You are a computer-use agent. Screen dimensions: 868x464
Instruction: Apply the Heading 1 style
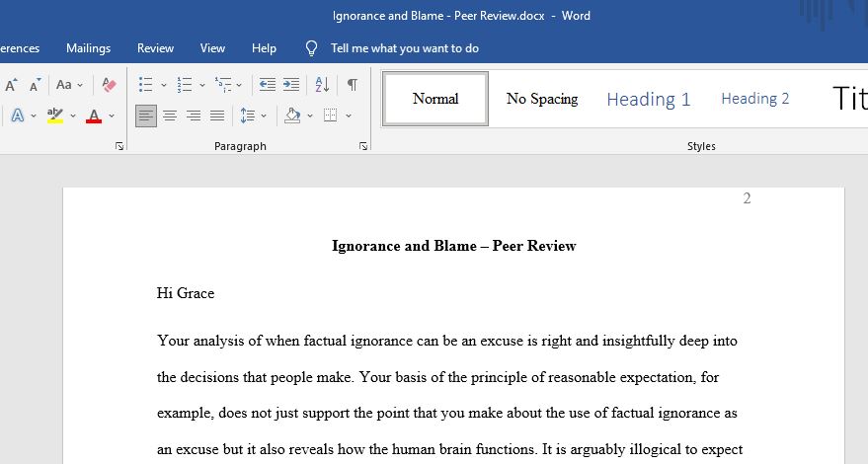click(648, 99)
